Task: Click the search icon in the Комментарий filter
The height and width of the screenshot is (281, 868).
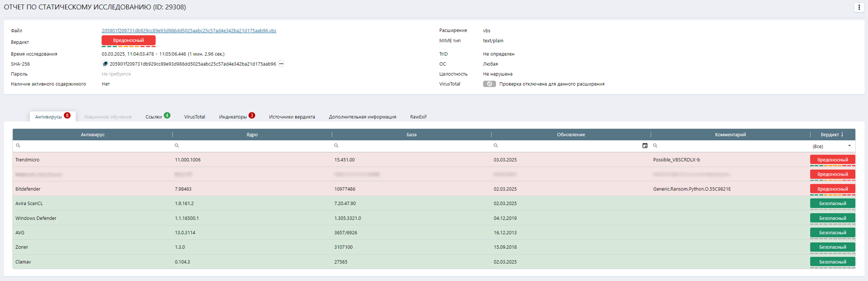Action: tap(655, 146)
